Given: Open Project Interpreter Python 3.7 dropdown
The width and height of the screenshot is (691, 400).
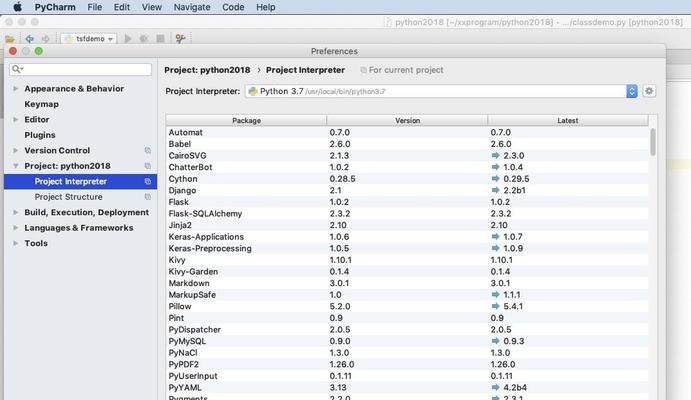Looking at the screenshot, I should pyautogui.click(x=442, y=91).
